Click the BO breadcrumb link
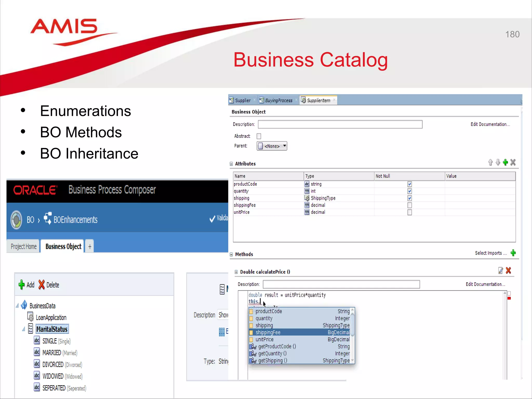The width and height of the screenshot is (532, 399). 30,220
